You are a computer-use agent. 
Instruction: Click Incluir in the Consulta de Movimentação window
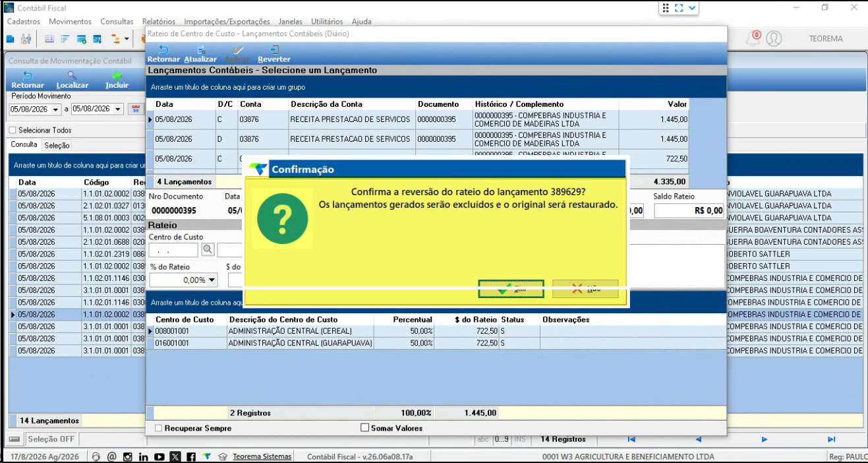[117, 80]
